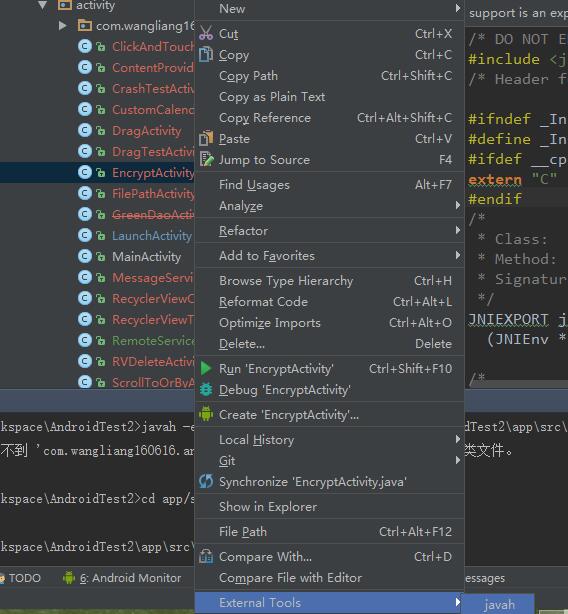Select ScrollToOrByA class in tree

(x=153, y=382)
